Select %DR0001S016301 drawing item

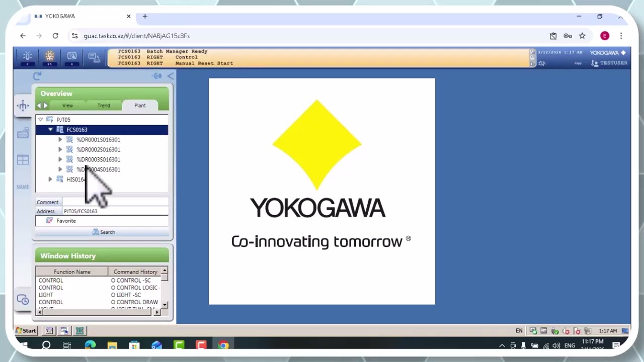coord(98,140)
